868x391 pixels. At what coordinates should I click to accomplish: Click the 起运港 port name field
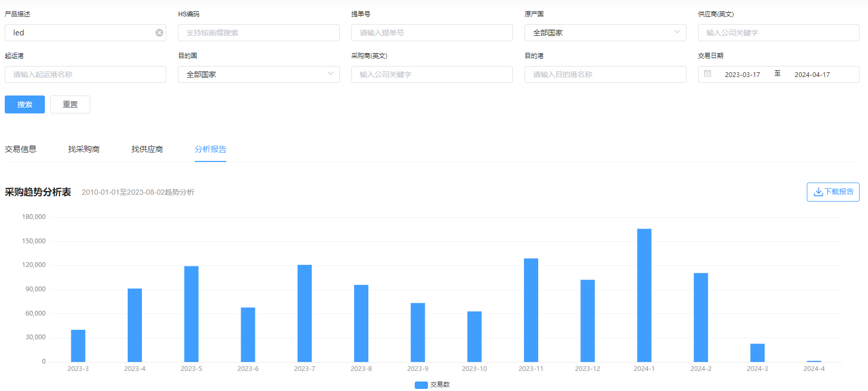[x=85, y=74]
